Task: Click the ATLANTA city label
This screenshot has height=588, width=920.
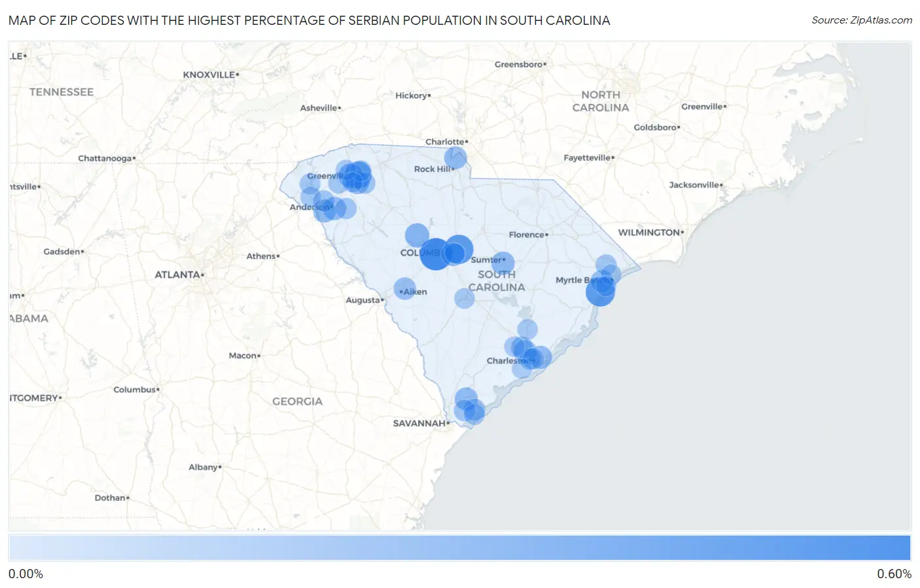Action: (x=179, y=275)
